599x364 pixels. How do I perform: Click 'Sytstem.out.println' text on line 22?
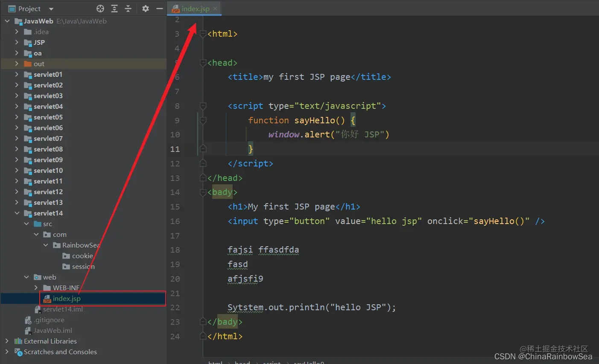(x=276, y=307)
